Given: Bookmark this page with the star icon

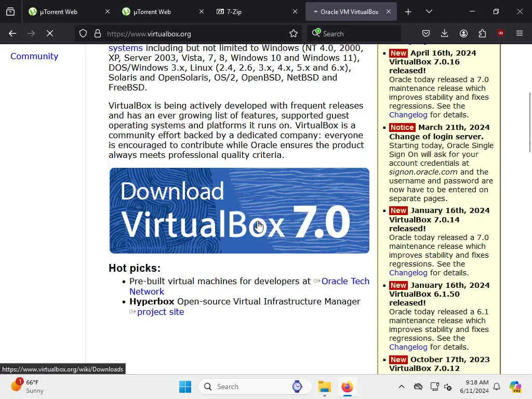Looking at the screenshot, I should (294, 33).
